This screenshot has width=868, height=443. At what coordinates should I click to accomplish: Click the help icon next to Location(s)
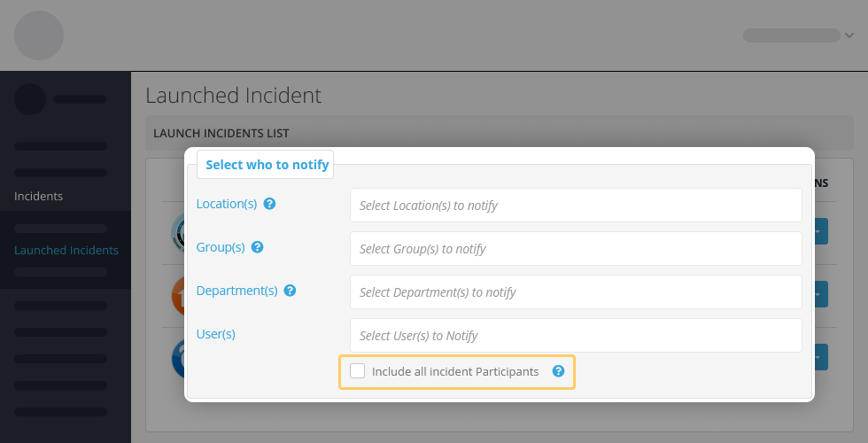pyautogui.click(x=269, y=204)
